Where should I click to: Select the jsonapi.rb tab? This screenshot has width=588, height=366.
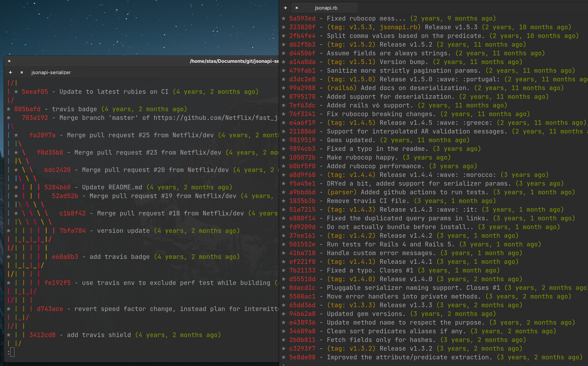326,8
